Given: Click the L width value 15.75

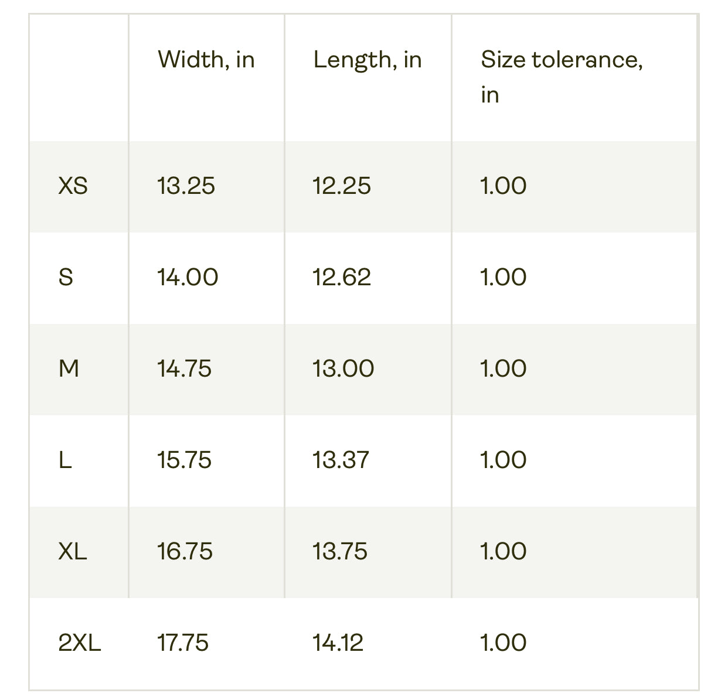Looking at the screenshot, I should click(184, 460).
